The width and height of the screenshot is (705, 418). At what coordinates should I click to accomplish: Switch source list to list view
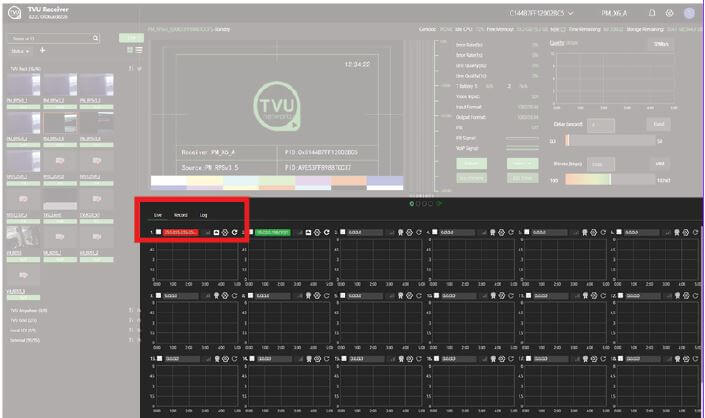click(139, 50)
